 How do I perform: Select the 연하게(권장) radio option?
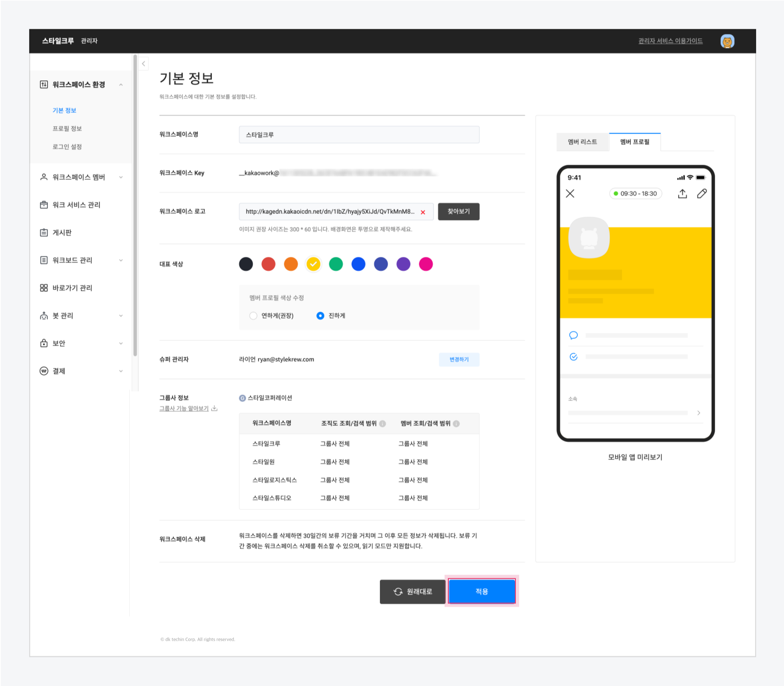253,316
